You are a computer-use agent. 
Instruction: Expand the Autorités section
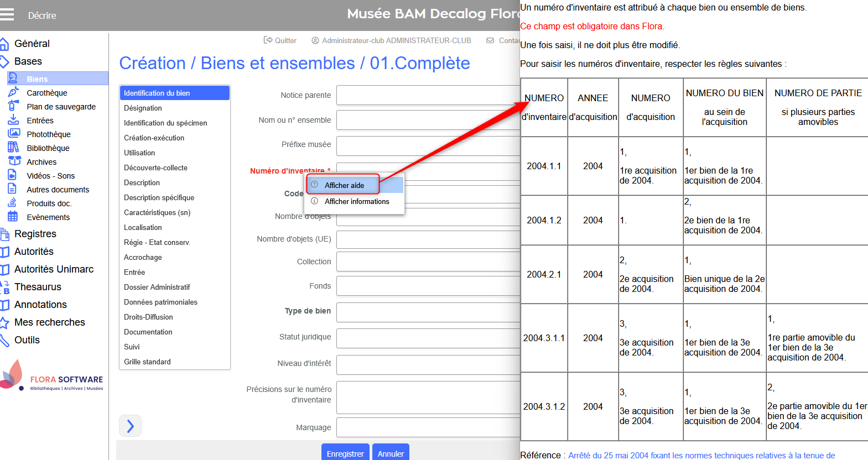coord(34,252)
